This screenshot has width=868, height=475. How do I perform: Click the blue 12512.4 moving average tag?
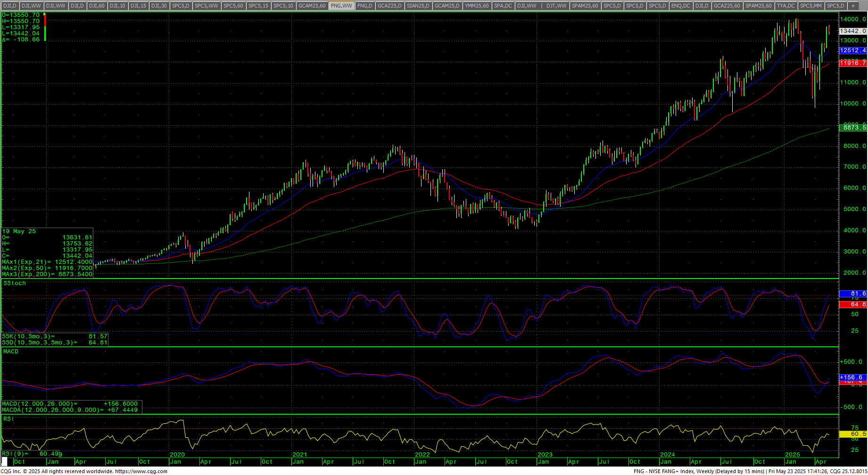(852, 50)
